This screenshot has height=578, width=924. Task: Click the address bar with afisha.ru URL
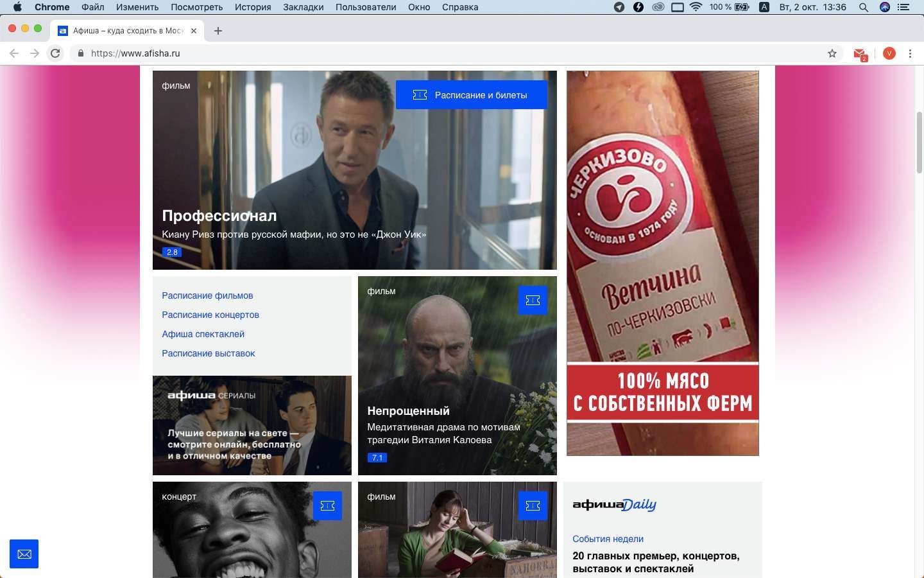pyautogui.click(x=449, y=53)
